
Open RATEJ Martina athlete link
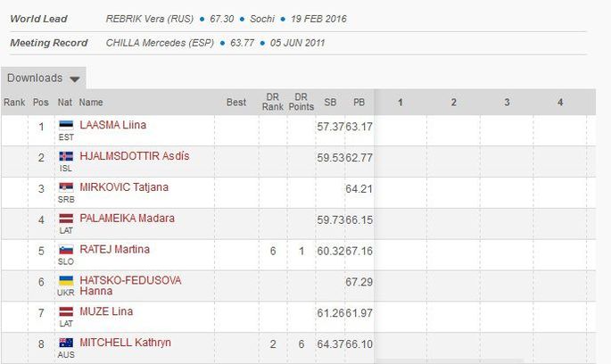(x=114, y=250)
